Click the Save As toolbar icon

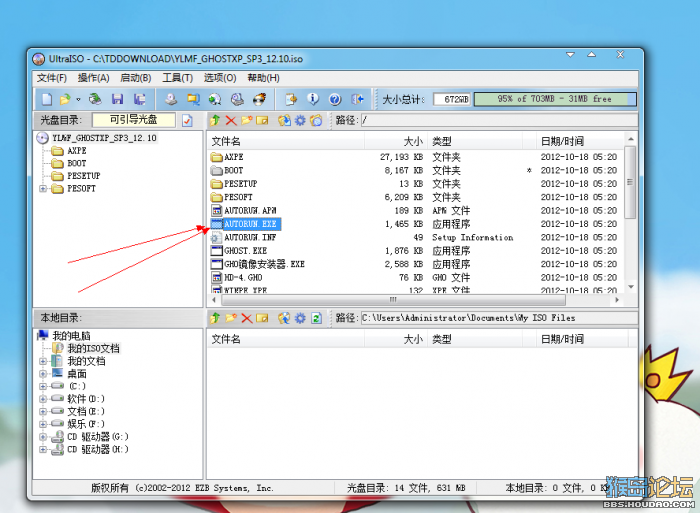[139, 99]
